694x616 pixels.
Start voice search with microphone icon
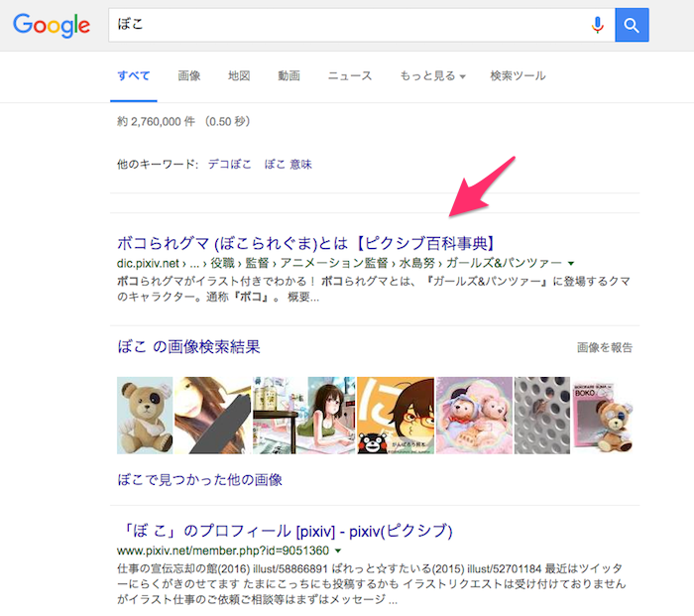(x=598, y=25)
